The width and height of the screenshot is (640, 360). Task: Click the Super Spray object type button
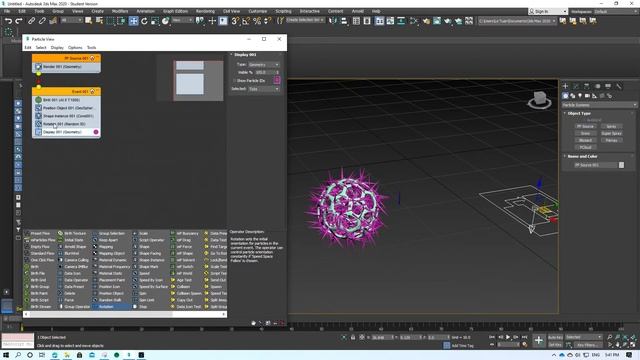pyautogui.click(x=611, y=133)
